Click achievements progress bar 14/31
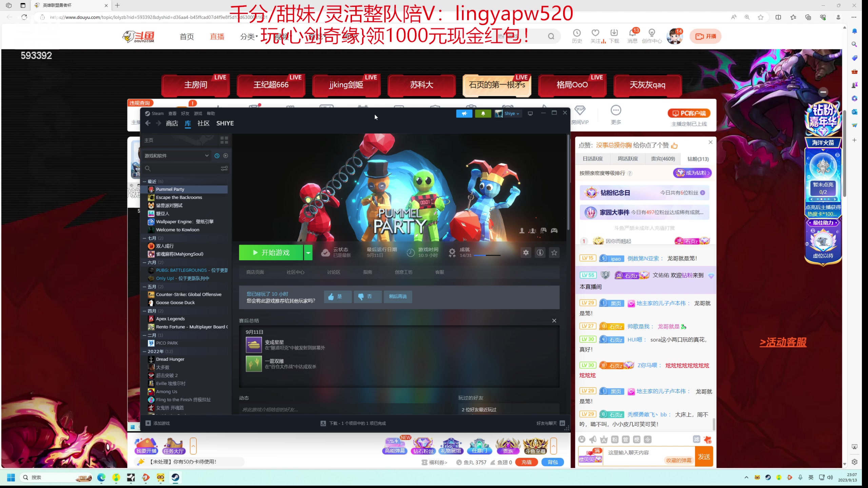This screenshot has height=488, width=868. (x=487, y=255)
